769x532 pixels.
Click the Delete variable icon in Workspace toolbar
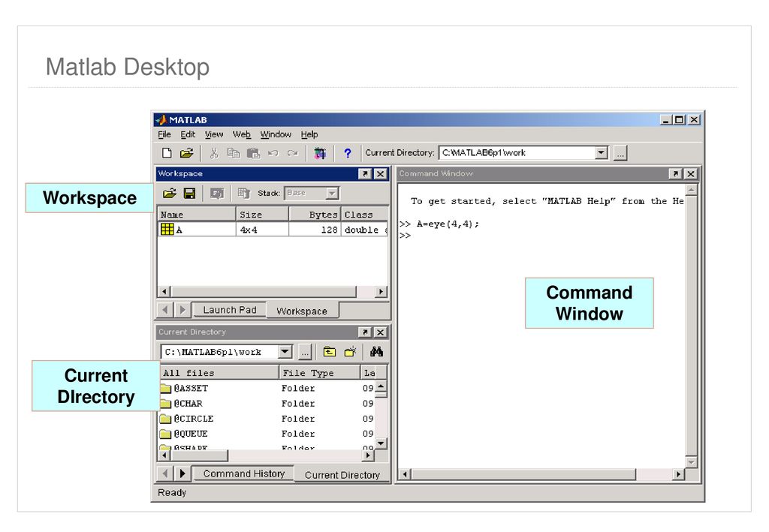(244, 194)
